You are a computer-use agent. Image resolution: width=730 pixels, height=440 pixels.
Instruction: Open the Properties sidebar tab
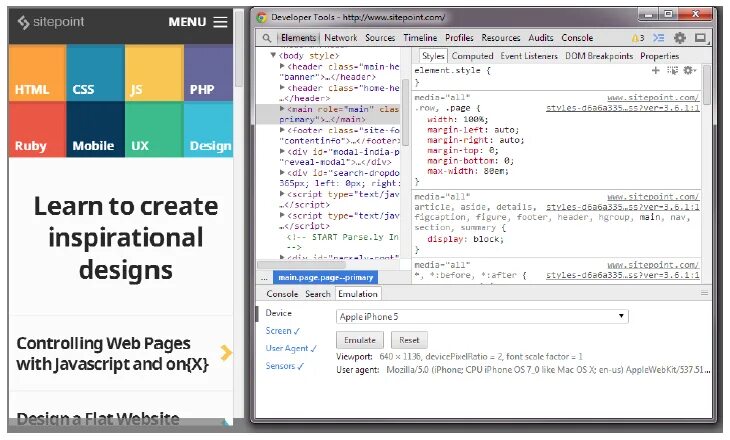point(659,56)
